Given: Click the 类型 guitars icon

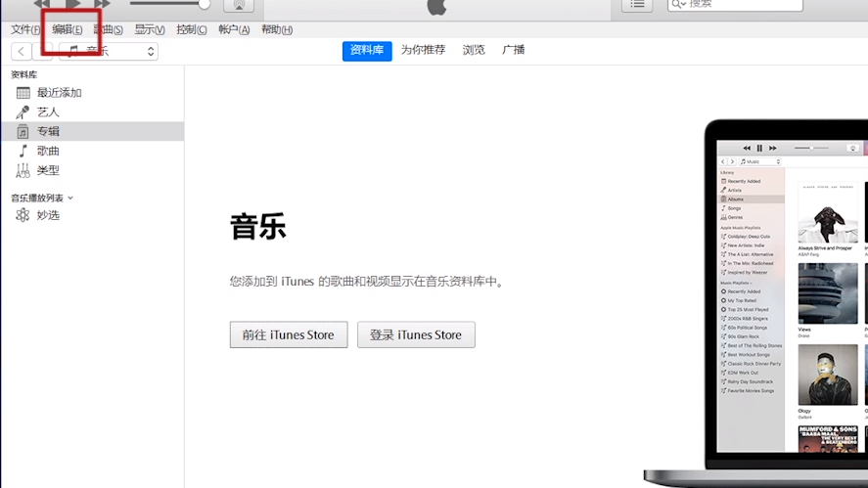Looking at the screenshot, I should (x=23, y=170).
